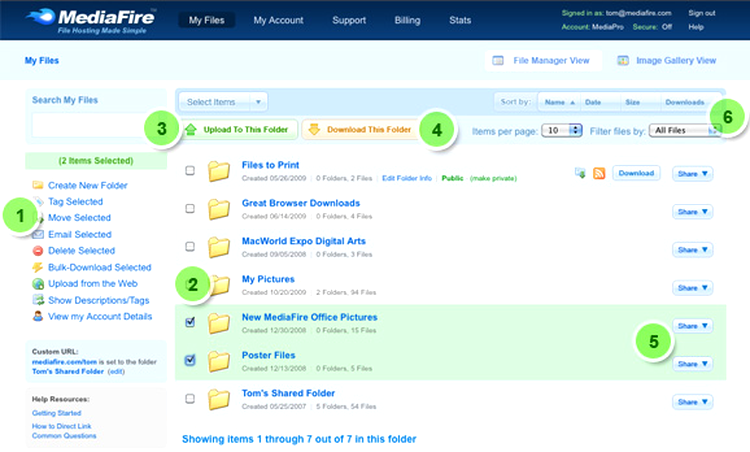The image size is (750, 452).
Task: Click the folder download icon beside RSS
Action: 580,173
